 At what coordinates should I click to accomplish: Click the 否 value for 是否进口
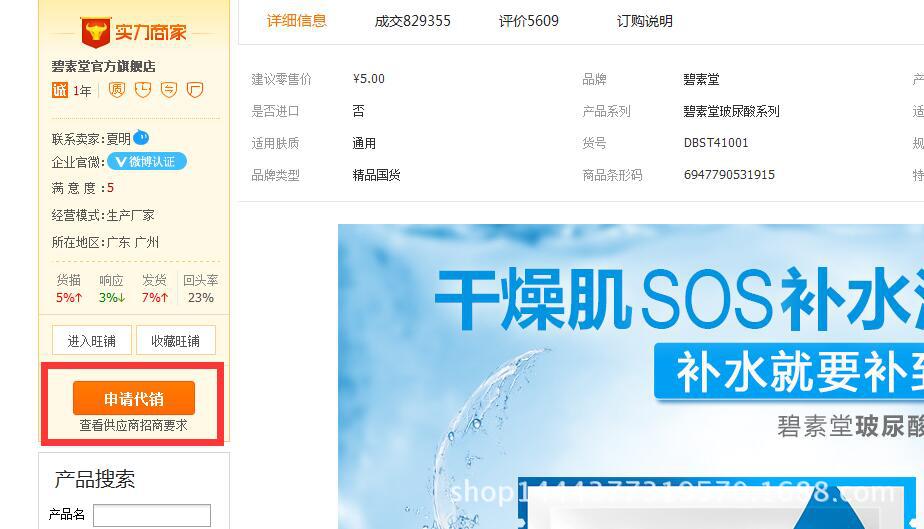358,111
